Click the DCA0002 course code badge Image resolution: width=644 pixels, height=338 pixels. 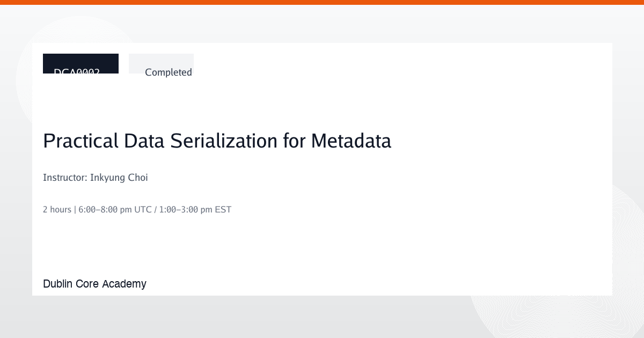[80, 63]
